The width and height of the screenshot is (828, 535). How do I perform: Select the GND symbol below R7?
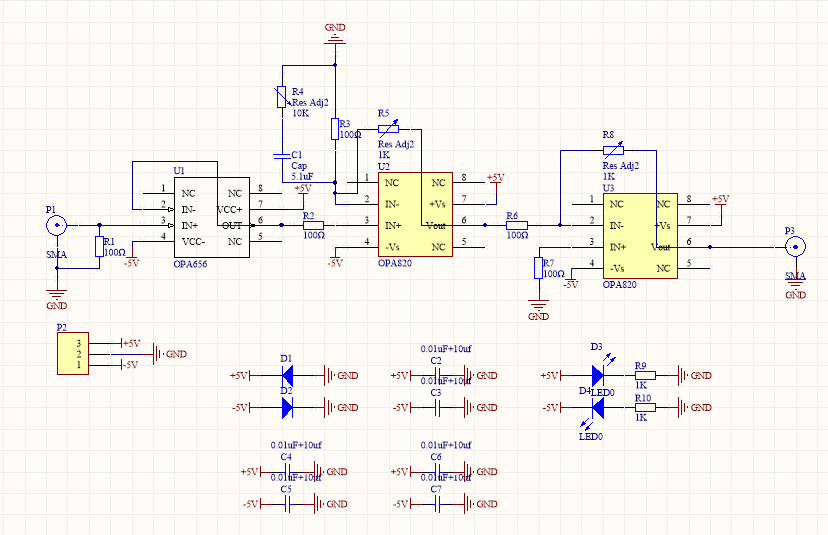point(538,311)
